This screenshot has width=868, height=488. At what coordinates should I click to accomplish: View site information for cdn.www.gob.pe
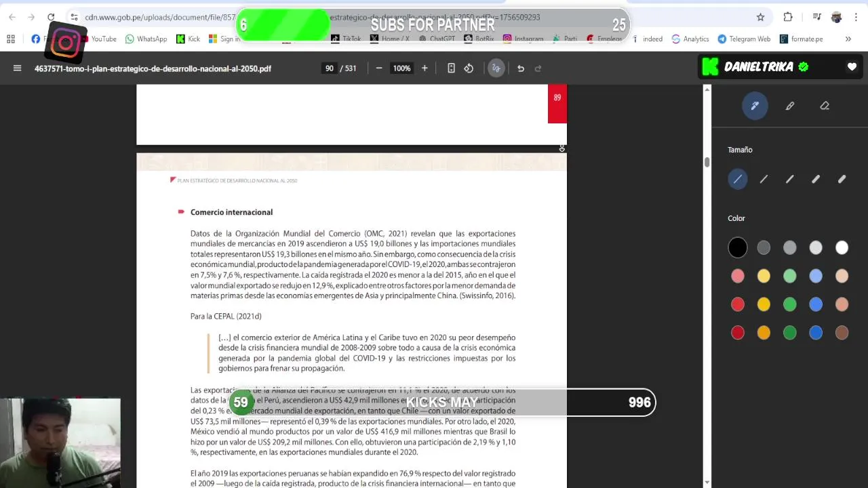(x=74, y=17)
